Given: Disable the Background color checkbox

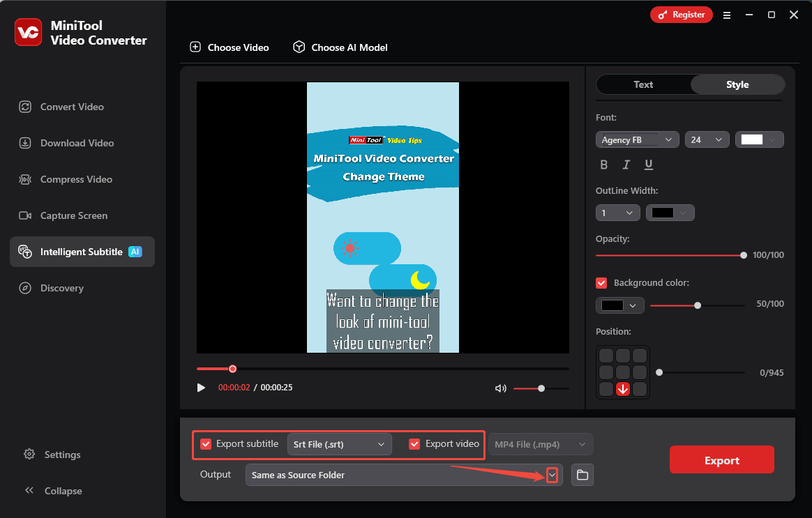Looking at the screenshot, I should coord(601,283).
